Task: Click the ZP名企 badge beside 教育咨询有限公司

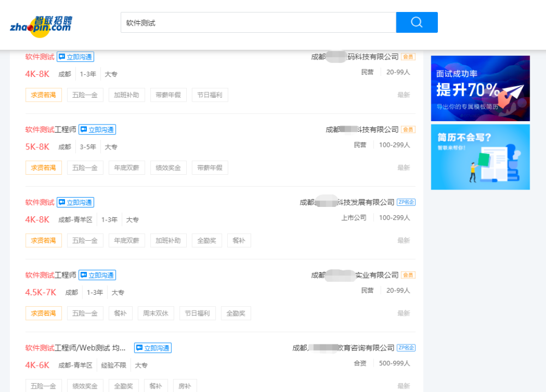Action: click(x=406, y=348)
